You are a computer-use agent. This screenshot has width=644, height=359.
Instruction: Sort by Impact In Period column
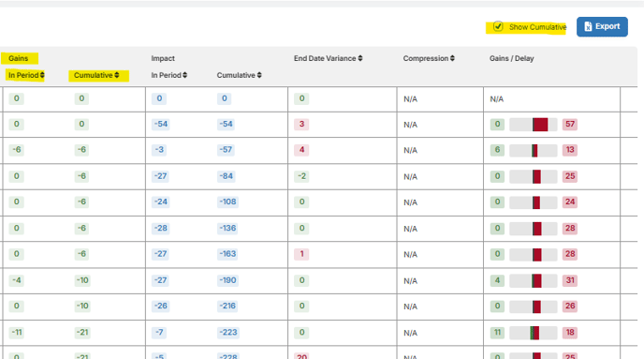point(168,75)
